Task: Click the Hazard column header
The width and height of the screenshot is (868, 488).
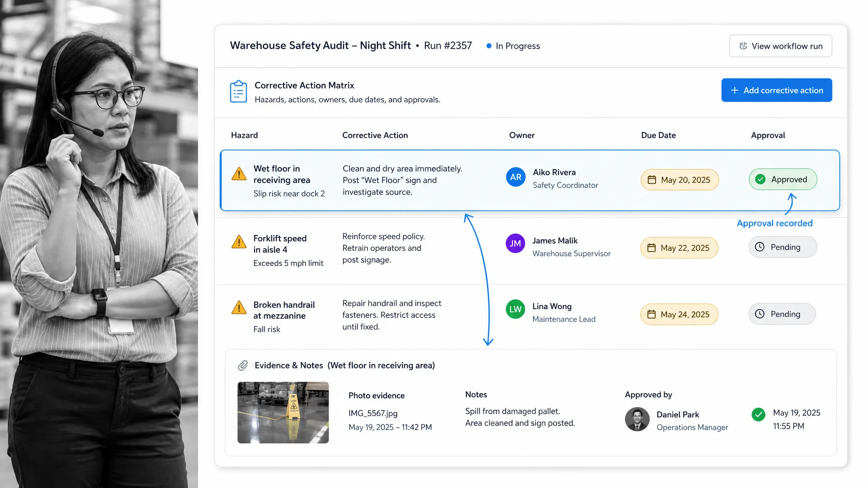Action: point(245,135)
